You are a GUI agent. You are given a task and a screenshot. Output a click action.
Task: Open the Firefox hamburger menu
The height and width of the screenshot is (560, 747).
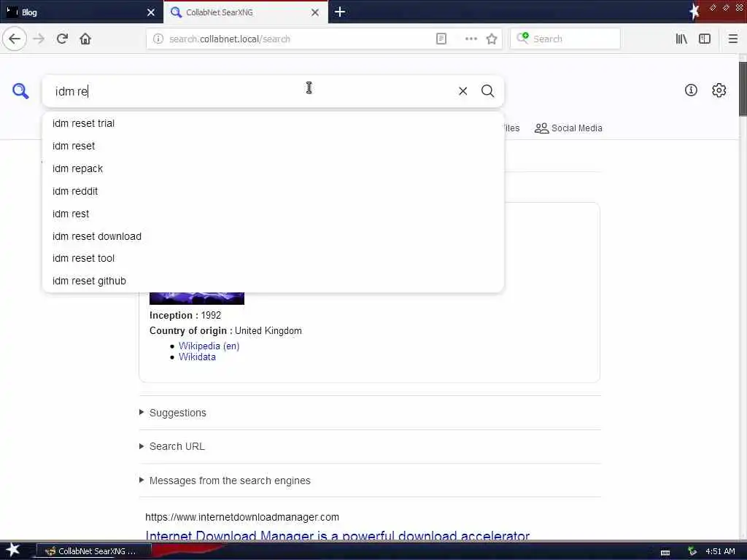733,39
